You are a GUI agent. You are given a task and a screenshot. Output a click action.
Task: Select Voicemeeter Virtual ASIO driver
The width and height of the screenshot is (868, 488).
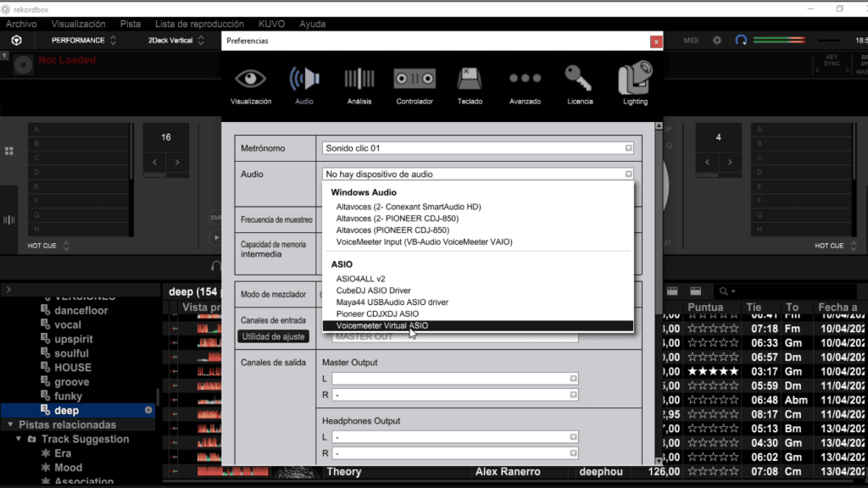click(x=478, y=326)
